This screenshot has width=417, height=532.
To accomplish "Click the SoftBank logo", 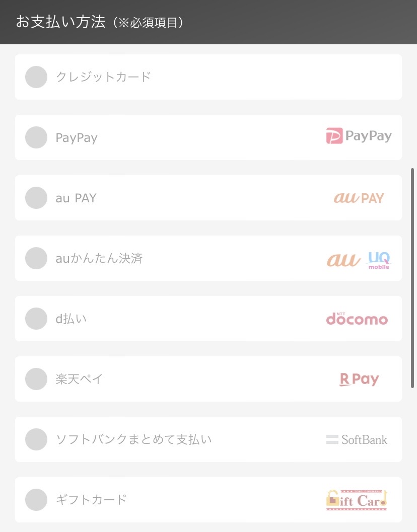I will pos(357,440).
